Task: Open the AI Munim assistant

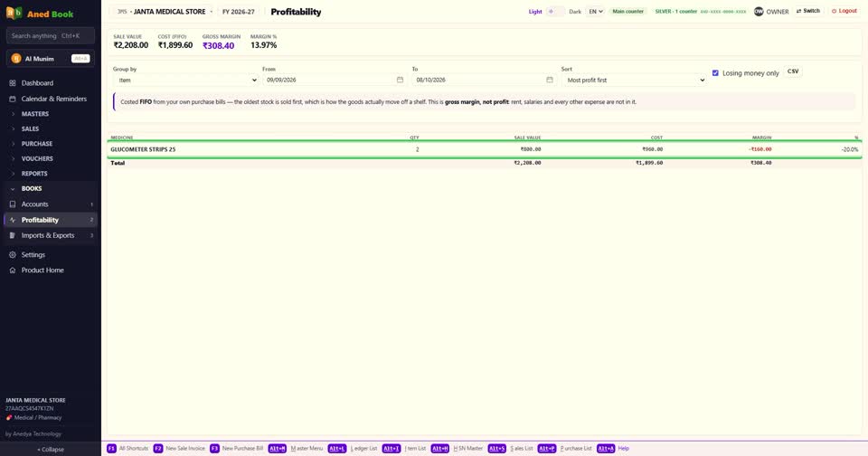Action: tap(51, 58)
